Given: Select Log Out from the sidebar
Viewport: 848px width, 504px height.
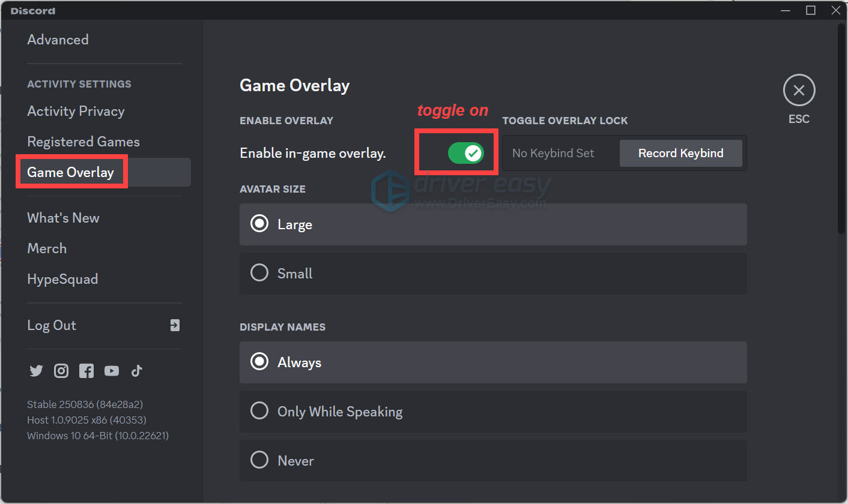Looking at the screenshot, I should pos(52,325).
